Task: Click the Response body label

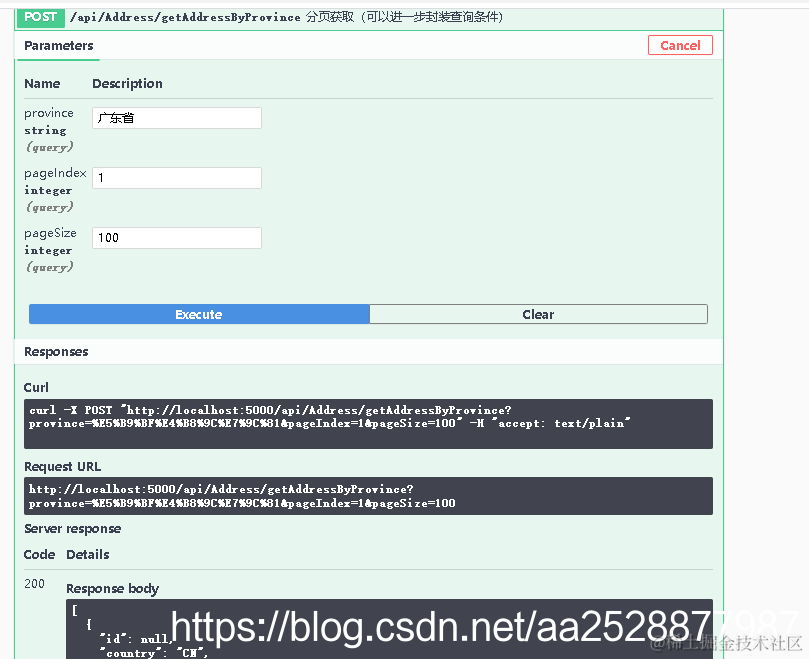Action: [112, 589]
